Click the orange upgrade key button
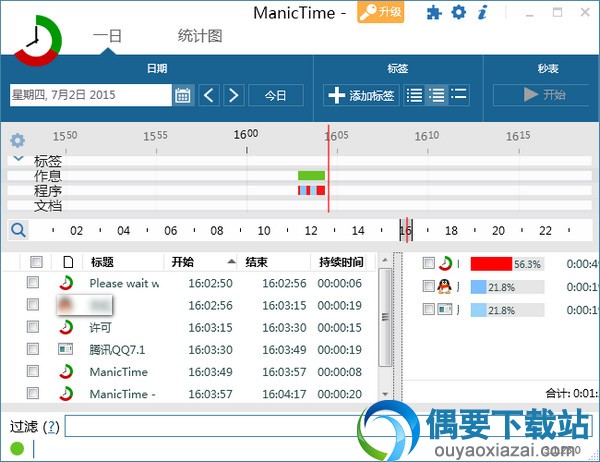600x462 pixels. [380, 12]
